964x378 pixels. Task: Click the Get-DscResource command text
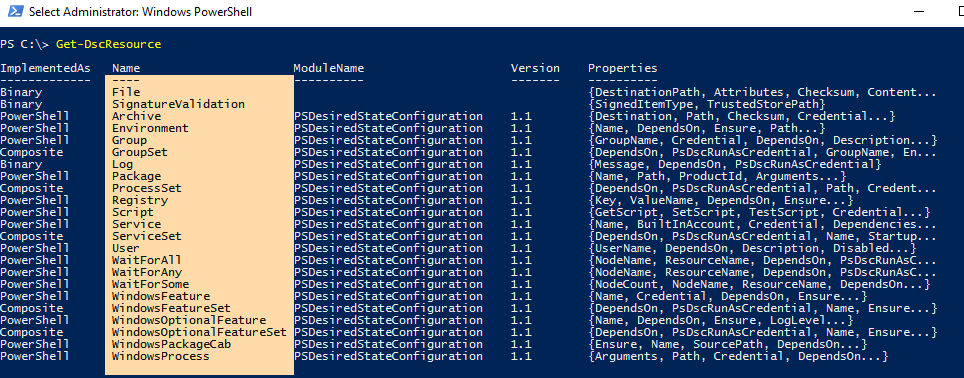108,44
